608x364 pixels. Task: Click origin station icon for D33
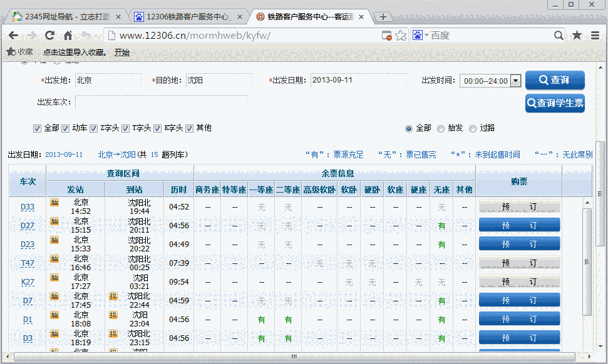click(54, 203)
